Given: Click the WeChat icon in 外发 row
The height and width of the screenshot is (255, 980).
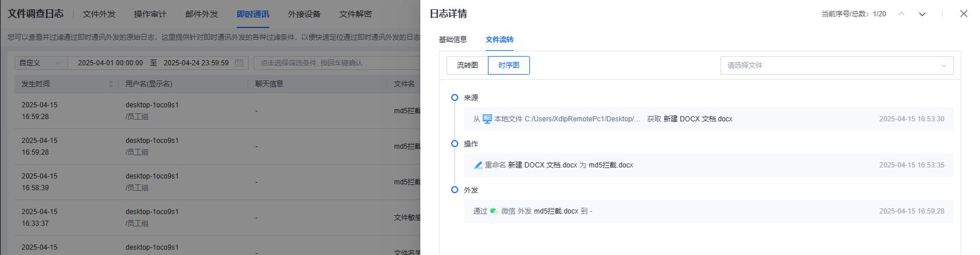Looking at the screenshot, I should tap(494, 211).
